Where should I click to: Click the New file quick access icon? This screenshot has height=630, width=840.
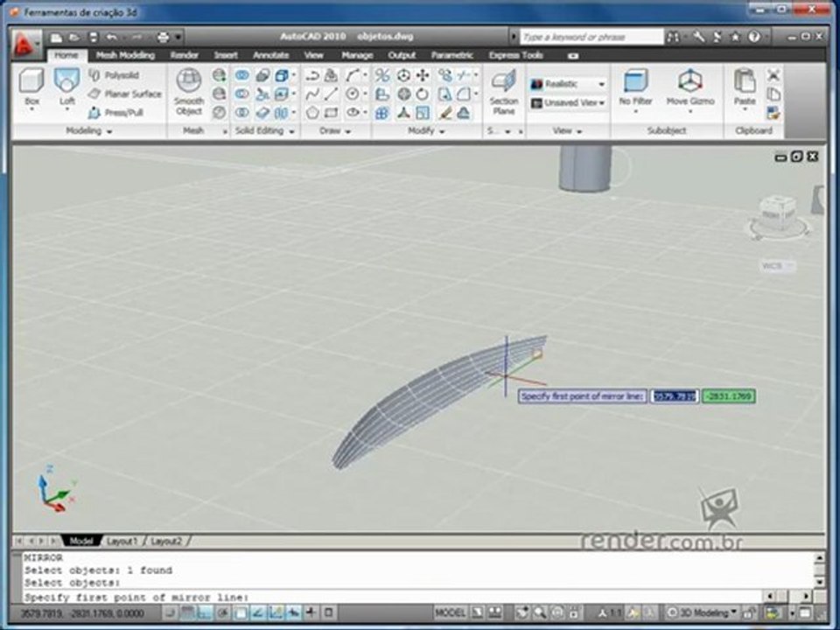coord(56,38)
